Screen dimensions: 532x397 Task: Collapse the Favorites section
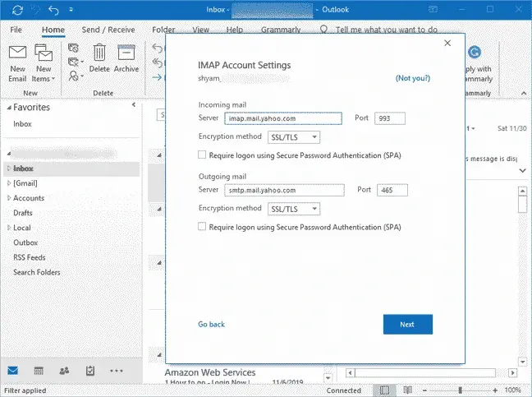[x=9, y=108]
